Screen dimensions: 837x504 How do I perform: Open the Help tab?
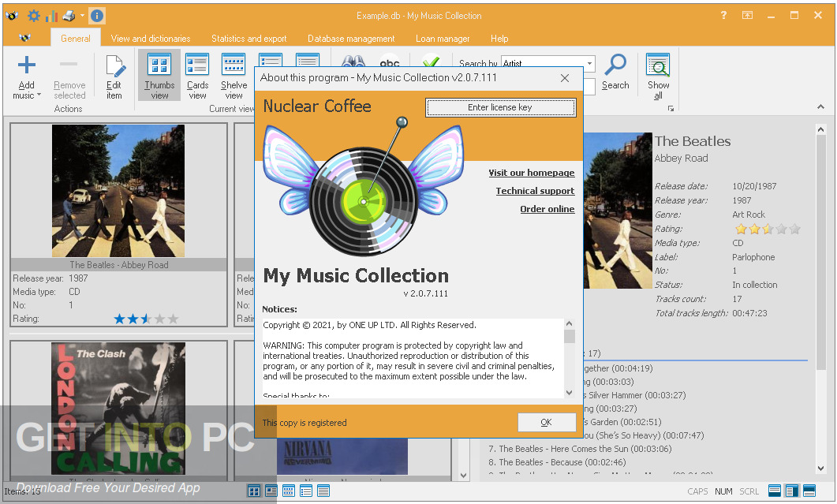click(499, 39)
